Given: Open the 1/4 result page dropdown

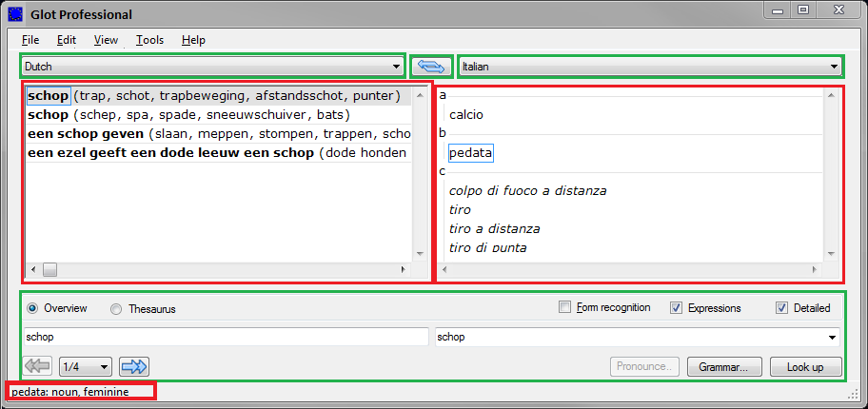Looking at the screenshot, I should pyautogui.click(x=86, y=366).
